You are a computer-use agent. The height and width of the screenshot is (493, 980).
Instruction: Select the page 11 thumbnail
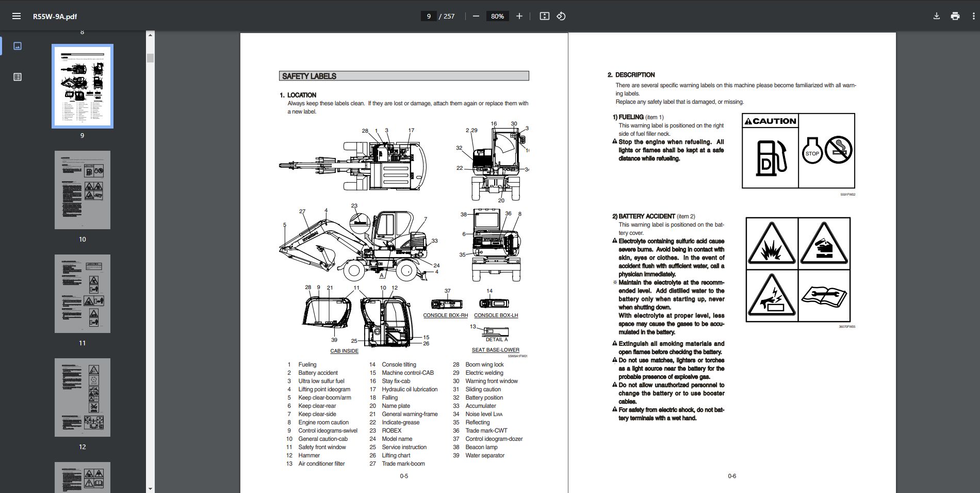pyautogui.click(x=83, y=293)
